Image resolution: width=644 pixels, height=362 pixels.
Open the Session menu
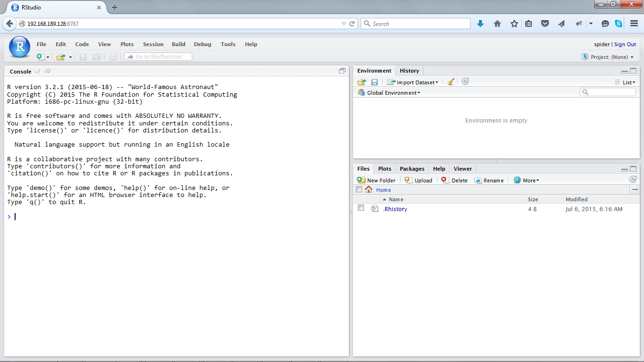click(x=153, y=44)
